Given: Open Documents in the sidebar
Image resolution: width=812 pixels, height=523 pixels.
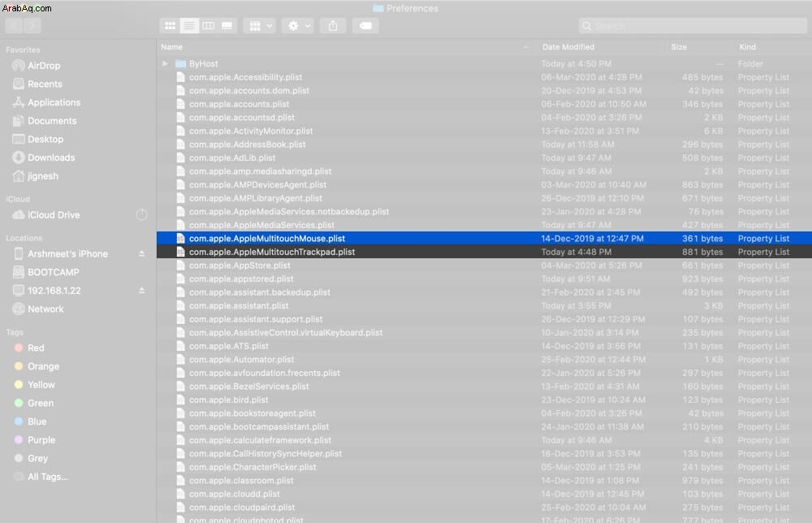Looking at the screenshot, I should (44, 121).
